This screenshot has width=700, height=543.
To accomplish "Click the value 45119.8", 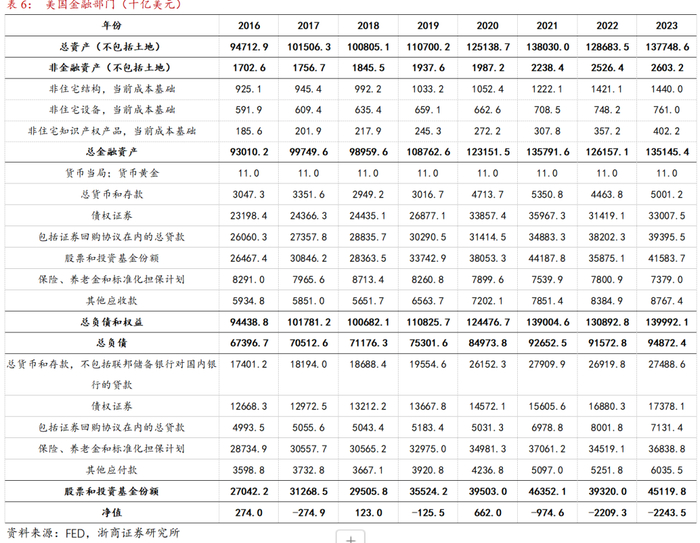I will tap(667, 492).
